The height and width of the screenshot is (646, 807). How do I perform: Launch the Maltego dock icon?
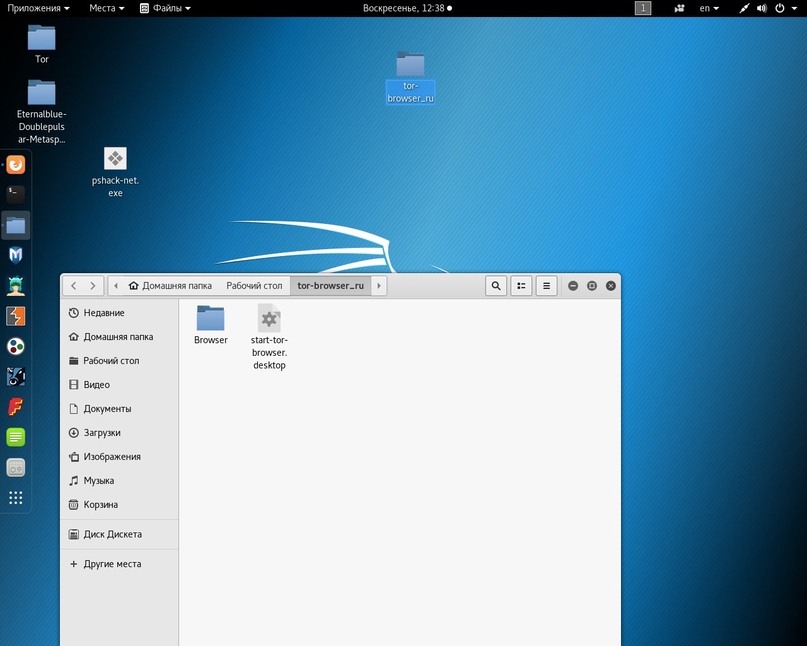point(16,377)
